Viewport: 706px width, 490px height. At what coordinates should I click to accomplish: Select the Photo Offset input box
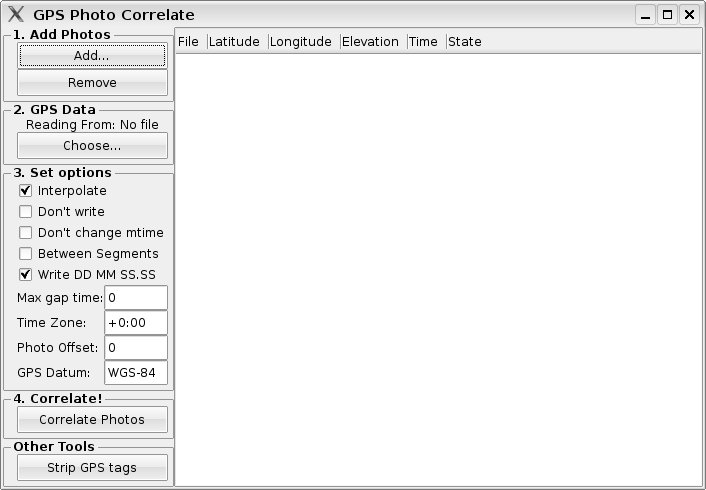point(136,348)
